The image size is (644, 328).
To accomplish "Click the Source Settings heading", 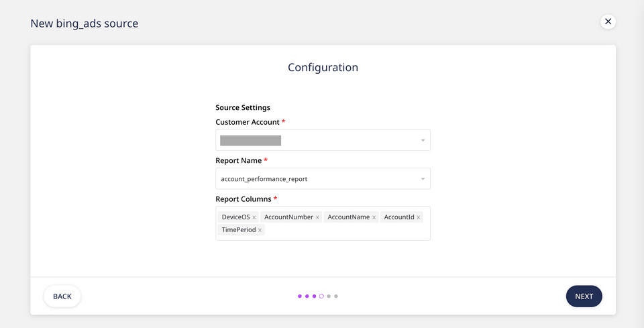I will pyautogui.click(x=243, y=107).
